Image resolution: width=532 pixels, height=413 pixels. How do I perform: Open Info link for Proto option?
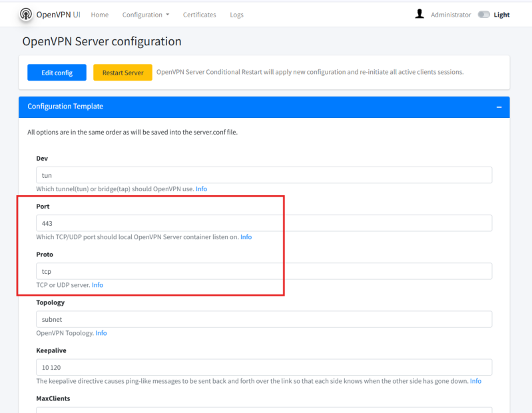(x=97, y=285)
